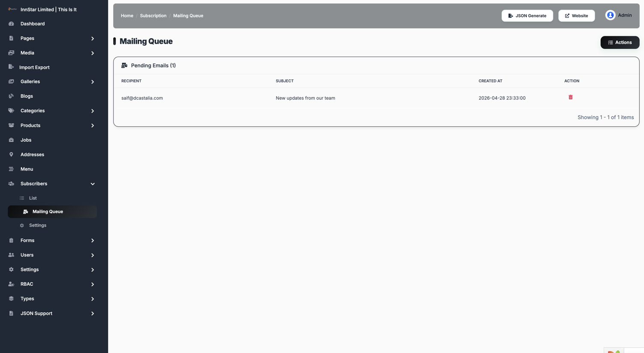Click the Menu hamburger icon in sidebar
The height and width of the screenshot is (353, 644).
tap(11, 169)
